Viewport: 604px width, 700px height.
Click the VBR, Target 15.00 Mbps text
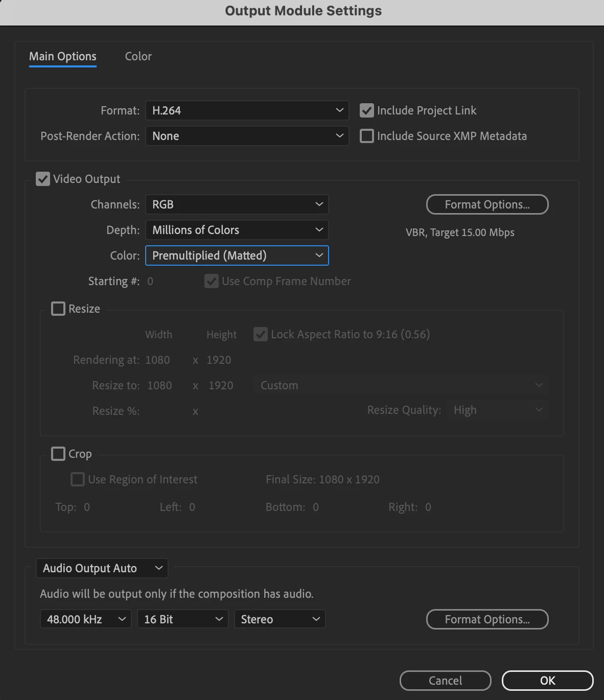coord(460,232)
